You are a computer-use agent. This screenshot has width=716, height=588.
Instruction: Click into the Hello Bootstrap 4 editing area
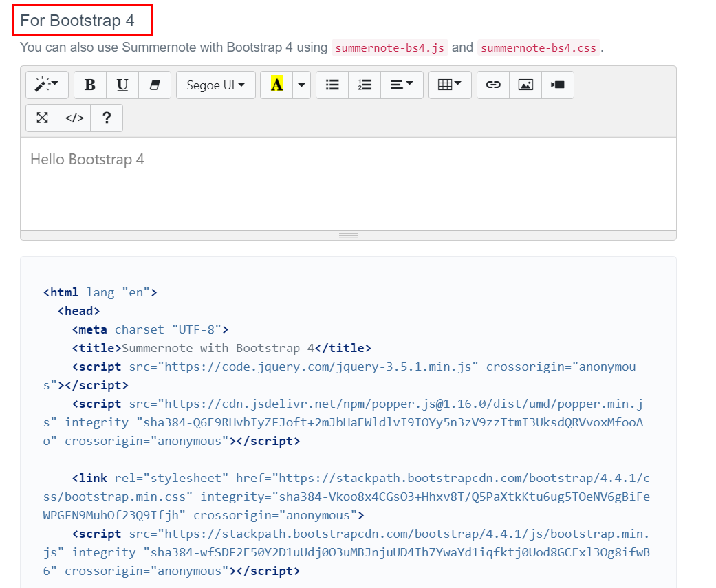pyautogui.click(x=348, y=184)
